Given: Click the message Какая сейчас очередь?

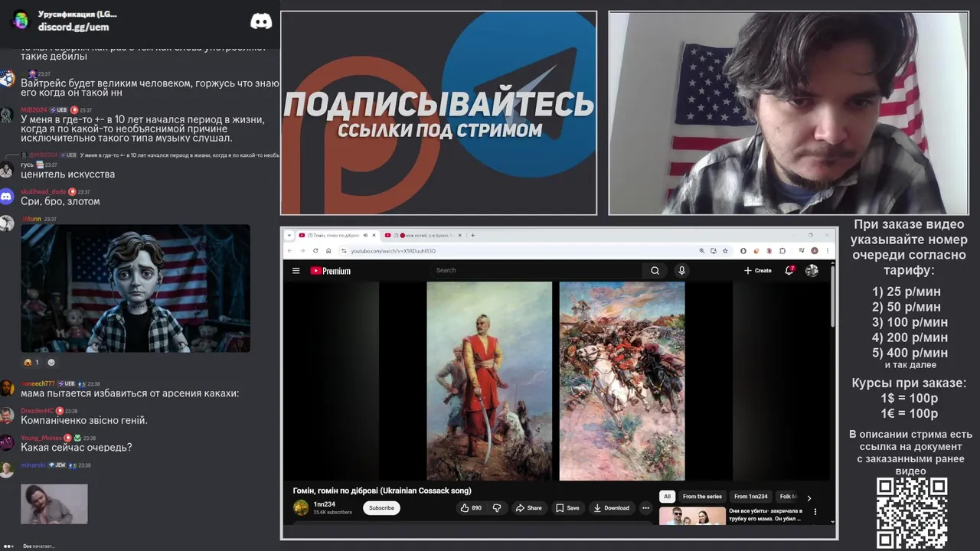Looking at the screenshot, I should click(x=77, y=448).
